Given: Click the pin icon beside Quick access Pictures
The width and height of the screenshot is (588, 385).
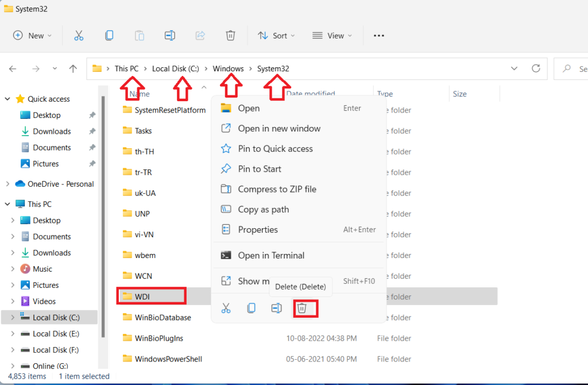Looking at the screenshot, I should point(92,164).
